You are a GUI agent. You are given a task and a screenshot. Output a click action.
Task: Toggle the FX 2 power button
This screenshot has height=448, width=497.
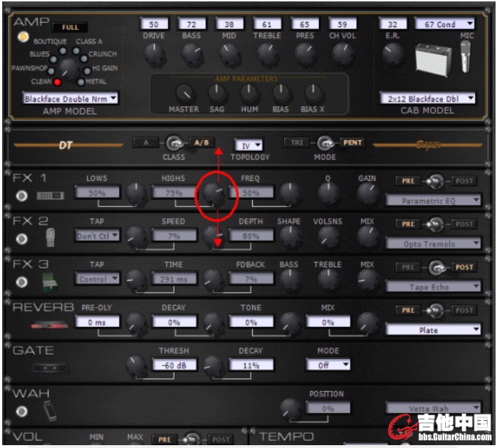21,239
